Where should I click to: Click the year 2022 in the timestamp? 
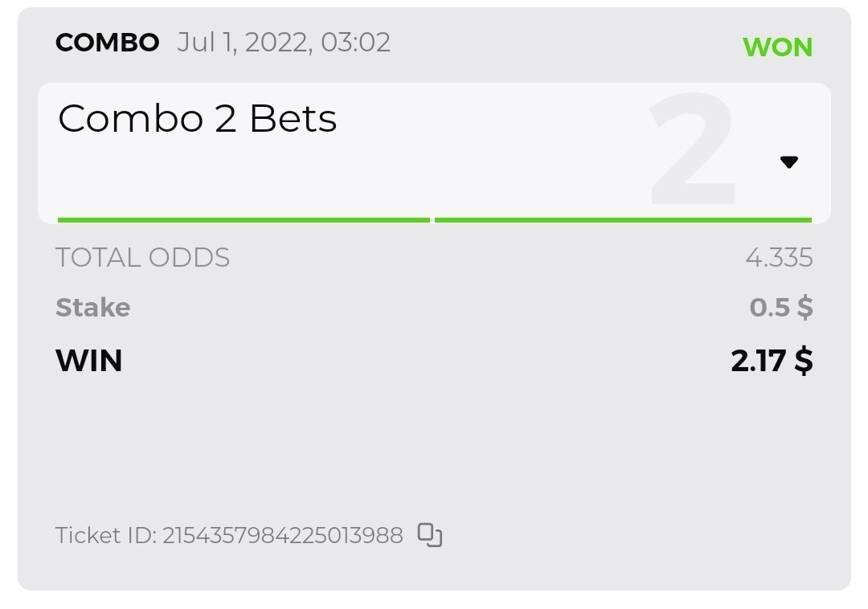click(x=278, y=43)
